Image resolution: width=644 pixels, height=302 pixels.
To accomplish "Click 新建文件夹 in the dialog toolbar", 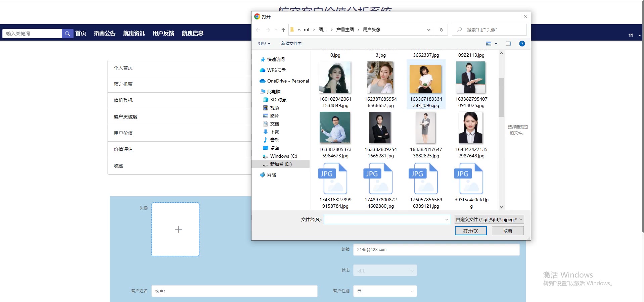I will pyautogui.click(x=291, y=44).
